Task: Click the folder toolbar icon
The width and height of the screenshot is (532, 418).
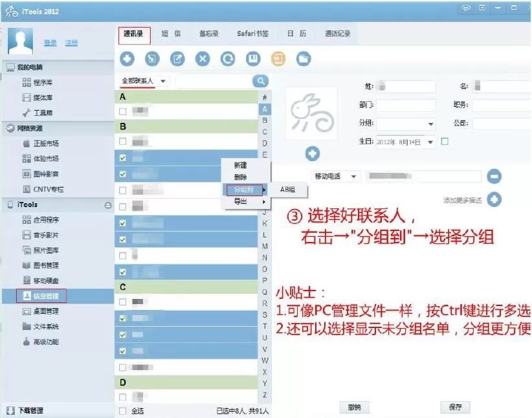Action: pyautogui.click(x=304, y=59)
